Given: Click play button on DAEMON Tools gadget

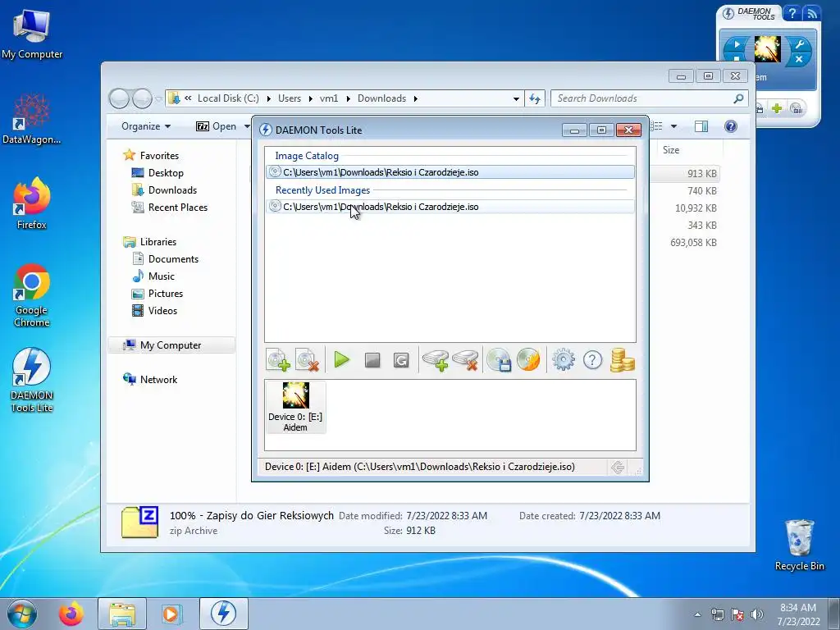Looking at the screenshot, I should [737, 44].
